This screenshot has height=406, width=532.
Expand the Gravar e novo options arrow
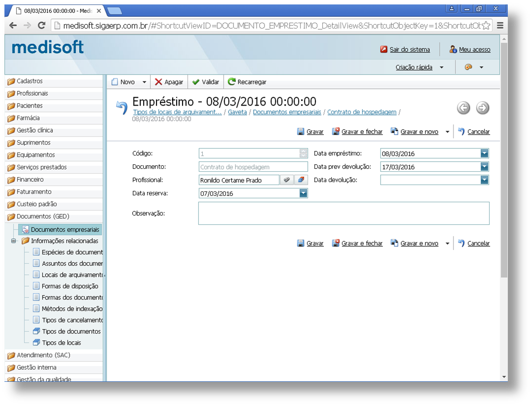(447, 131)
